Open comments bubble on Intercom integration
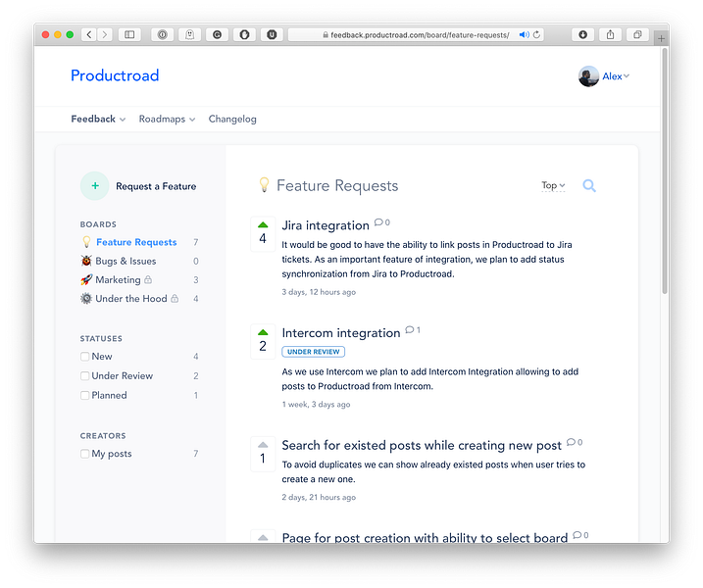703x588 pixels. (x=413, y=330)
